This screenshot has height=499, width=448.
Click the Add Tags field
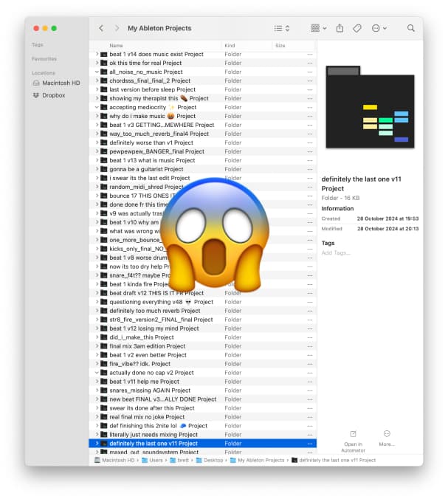click(336, 253)
